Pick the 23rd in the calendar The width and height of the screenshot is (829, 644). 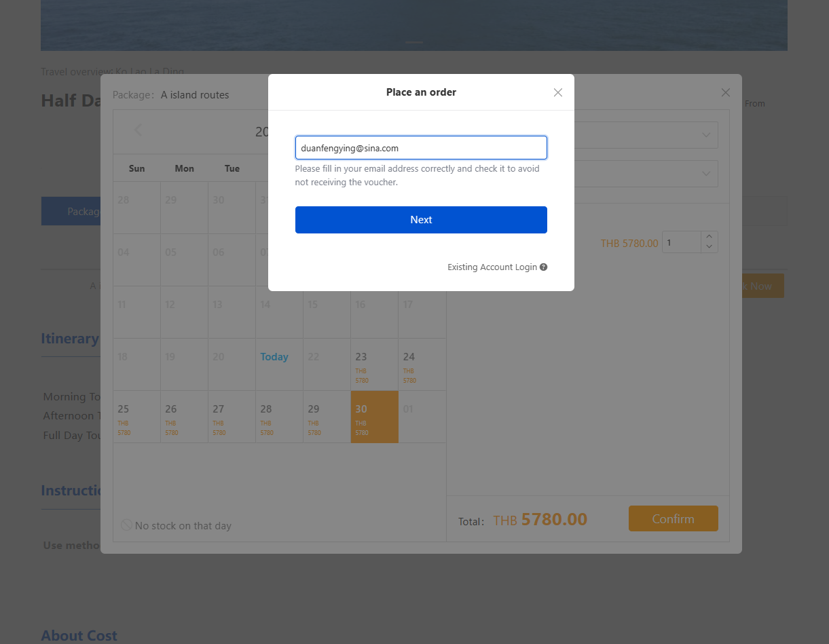click(x=374, y=364)
